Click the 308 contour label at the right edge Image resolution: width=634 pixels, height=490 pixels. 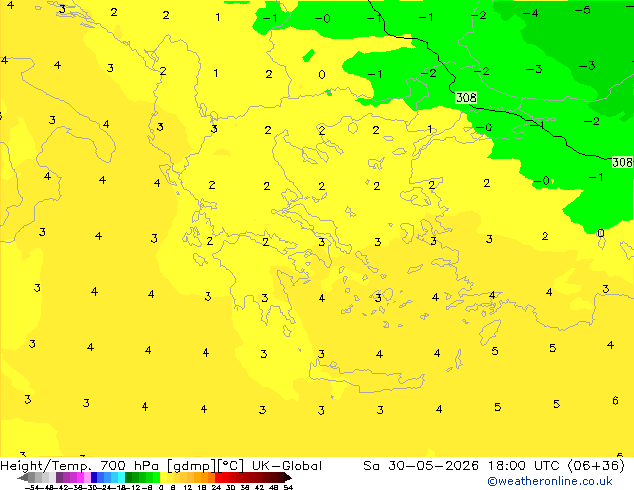[x=623, y=163]
